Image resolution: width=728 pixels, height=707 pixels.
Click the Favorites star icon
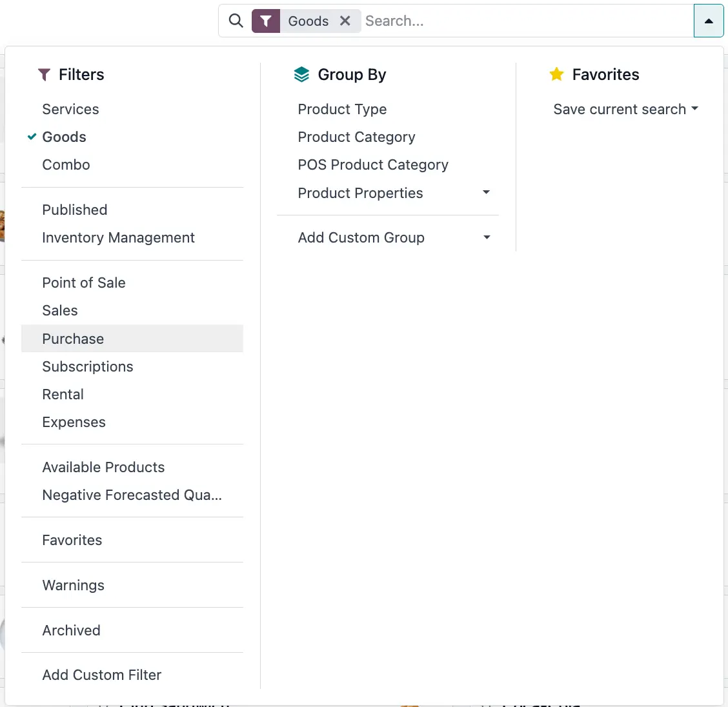tap(556, 74)
